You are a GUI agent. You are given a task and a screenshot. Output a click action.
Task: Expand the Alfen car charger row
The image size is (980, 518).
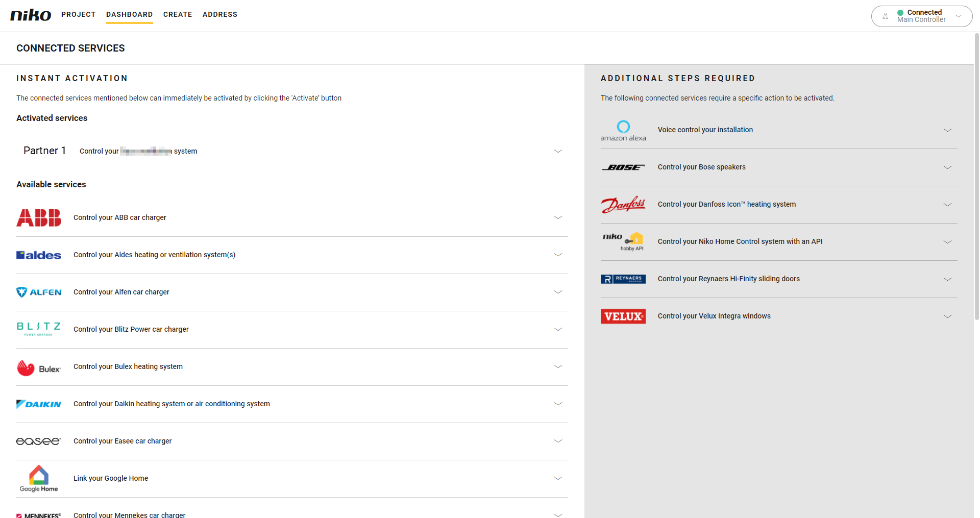click(558, 292)
